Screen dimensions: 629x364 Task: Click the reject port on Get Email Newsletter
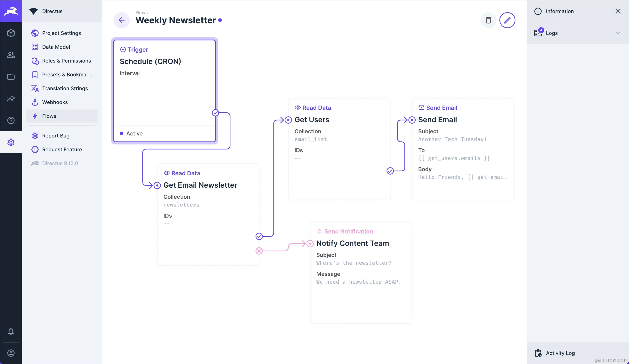(x=259, y=251)
